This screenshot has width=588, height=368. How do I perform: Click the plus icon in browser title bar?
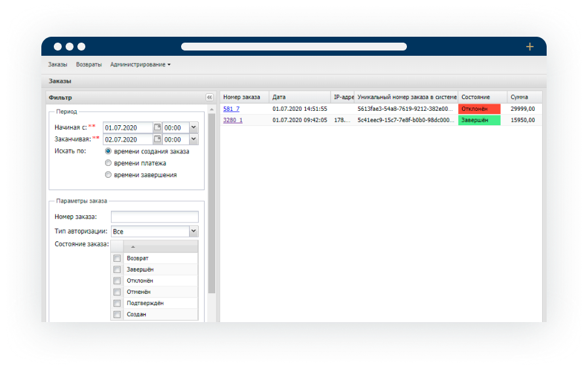[530, 47]
